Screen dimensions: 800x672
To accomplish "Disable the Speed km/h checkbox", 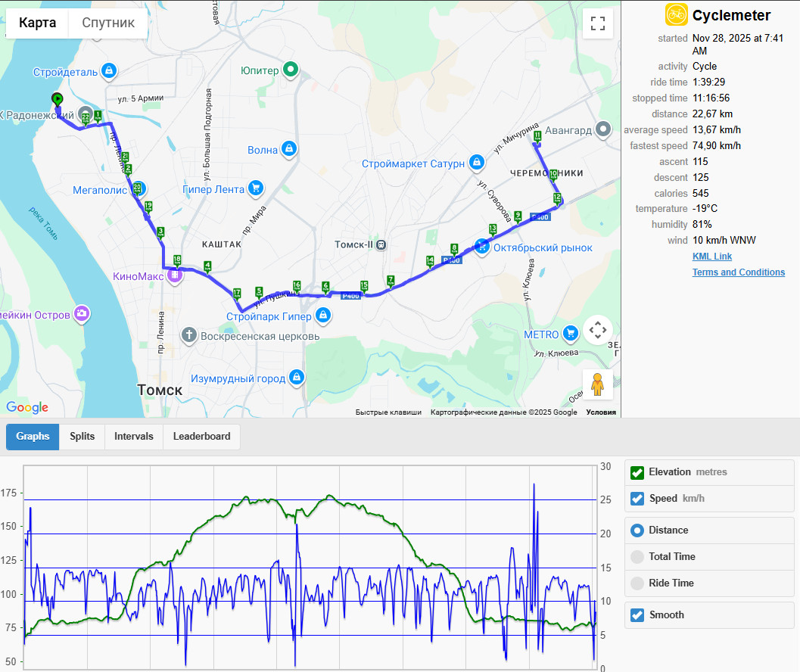I will click(x=637, y=499).
